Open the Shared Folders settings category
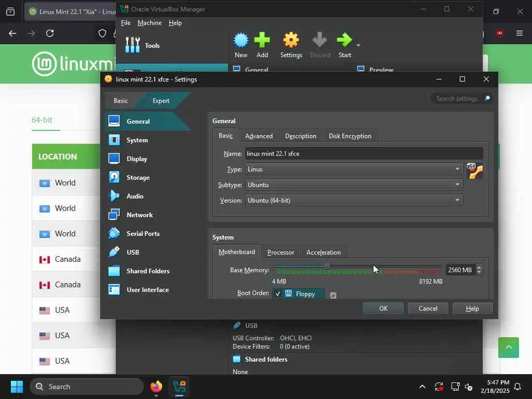 [148, 271]
